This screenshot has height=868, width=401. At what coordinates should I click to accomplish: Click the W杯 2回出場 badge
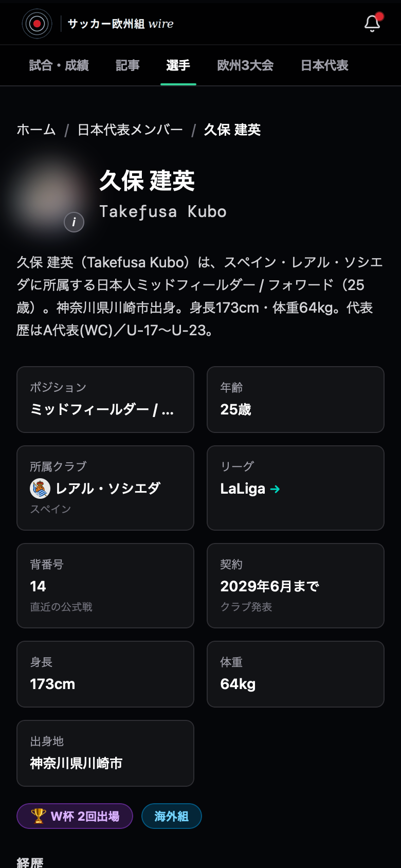click(x=75, y=816)
